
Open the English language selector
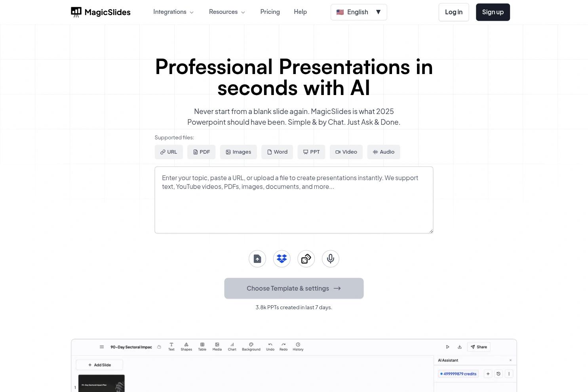pos(358,12)
